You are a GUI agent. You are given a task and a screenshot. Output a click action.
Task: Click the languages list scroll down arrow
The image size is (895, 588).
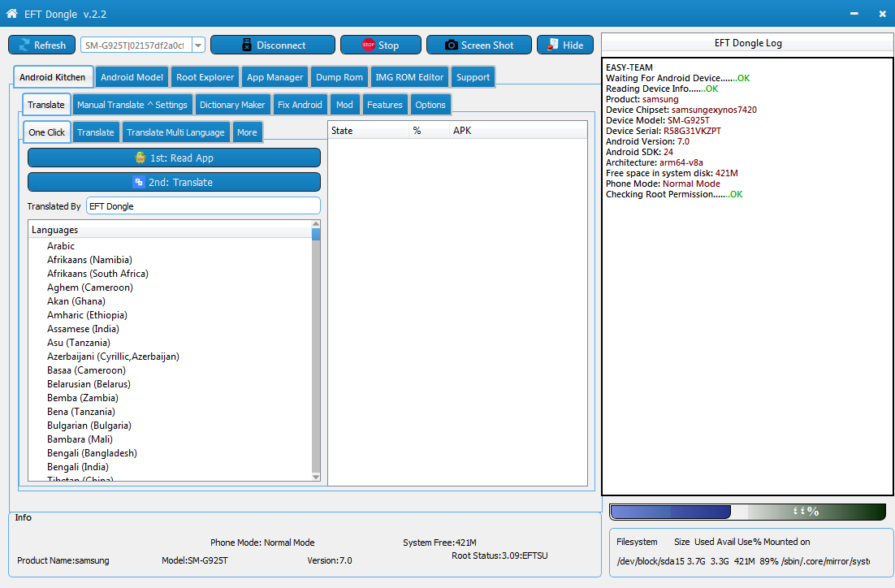(316, 477)
